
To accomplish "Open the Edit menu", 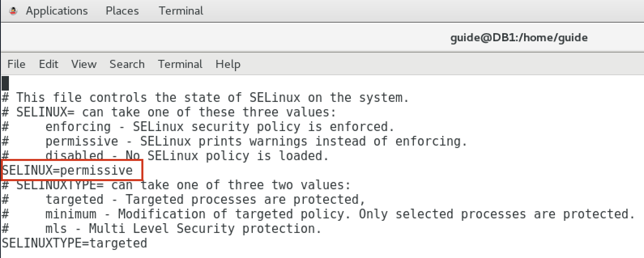I will coord(49,64).
